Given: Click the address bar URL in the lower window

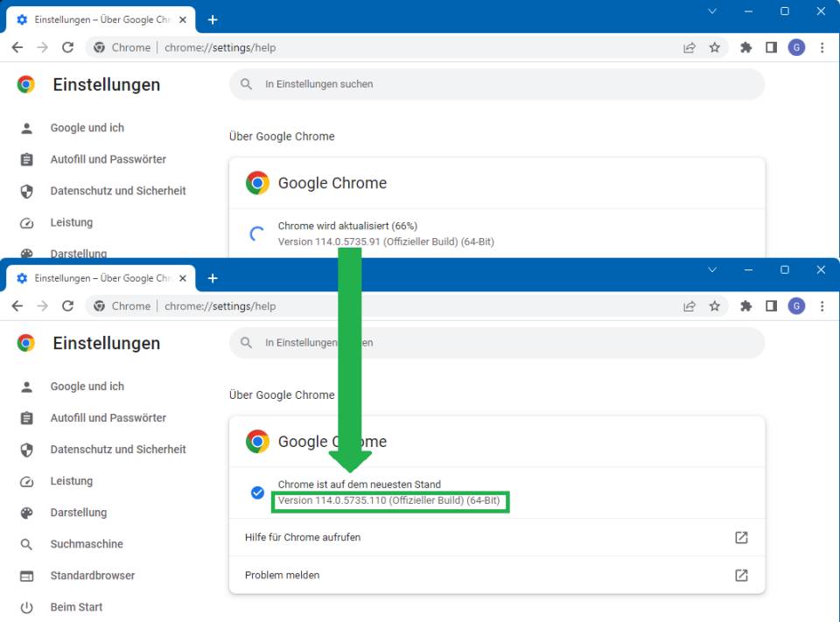Looking at the screenshot, I should pos(220,306).
